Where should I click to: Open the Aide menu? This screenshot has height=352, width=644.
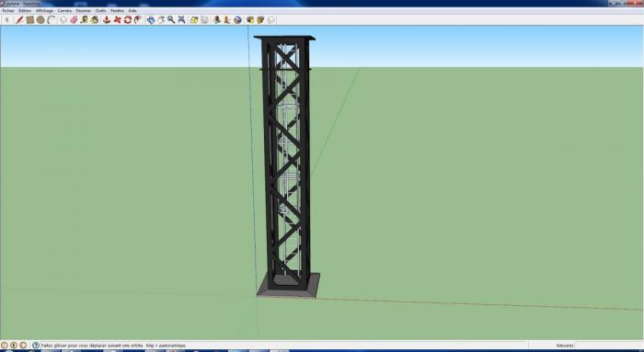point(132,11)
